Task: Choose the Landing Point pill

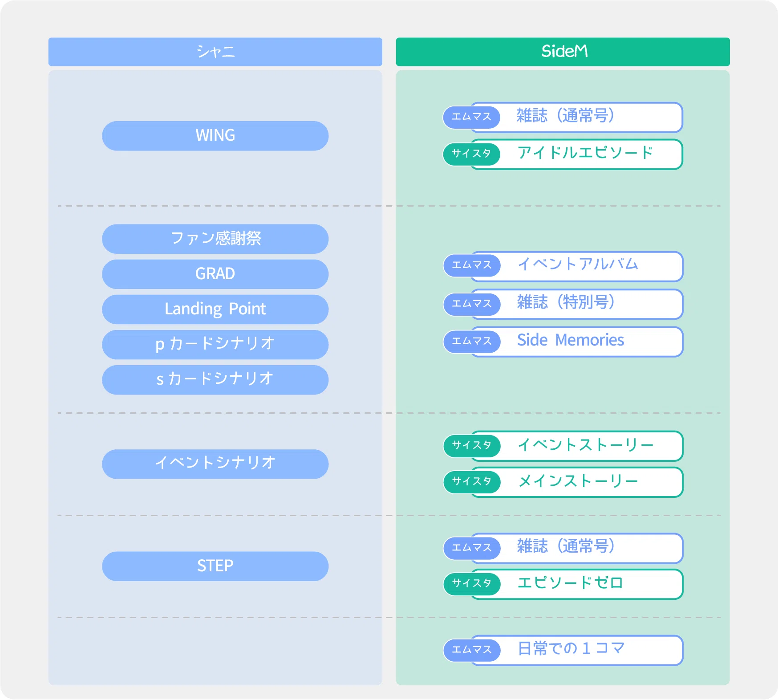Action: pos(215,309)
